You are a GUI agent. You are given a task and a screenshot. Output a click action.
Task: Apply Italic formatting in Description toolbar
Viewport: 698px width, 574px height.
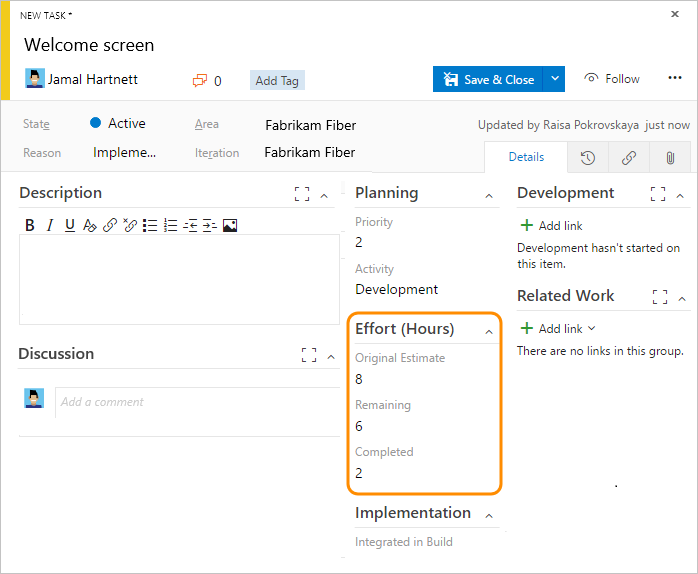pos(50,225)
